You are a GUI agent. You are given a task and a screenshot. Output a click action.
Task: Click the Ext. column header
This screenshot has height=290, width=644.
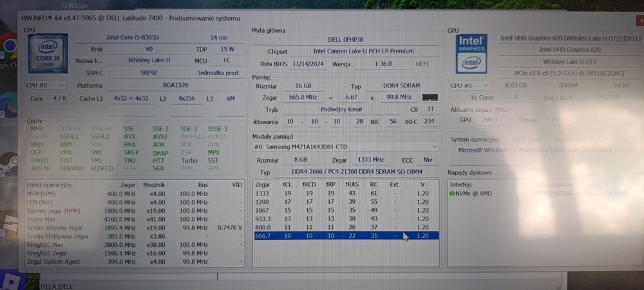pyautogui.click(x=395, y=185)
